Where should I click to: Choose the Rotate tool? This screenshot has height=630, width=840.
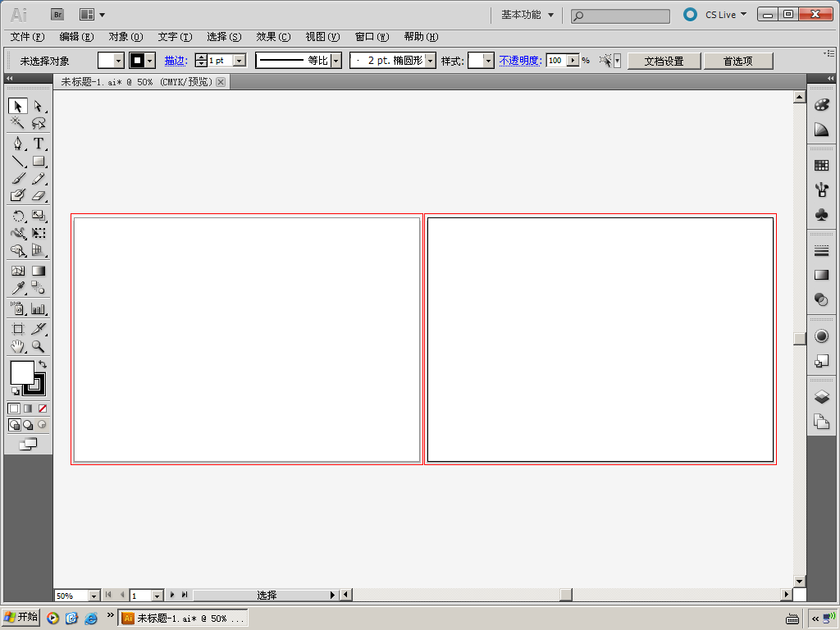click(18, 216)
